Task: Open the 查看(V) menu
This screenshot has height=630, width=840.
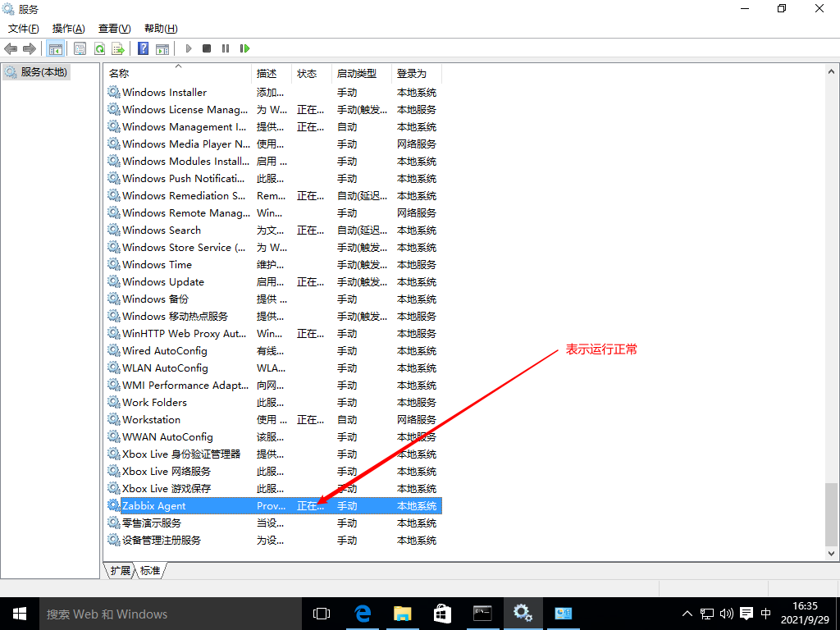Action: (115, 29)
